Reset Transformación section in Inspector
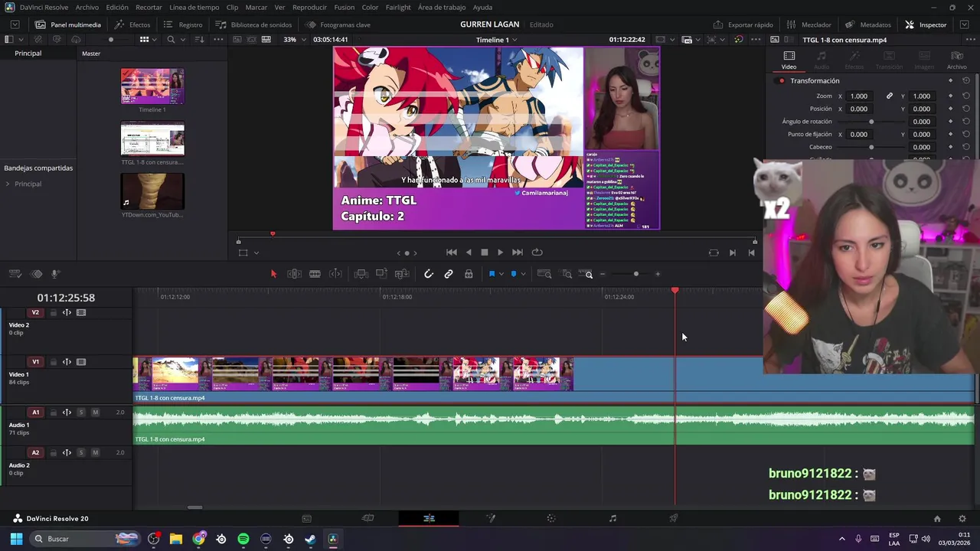The width and height of the screenshot is (980, 551). click(x=966, y=80)
